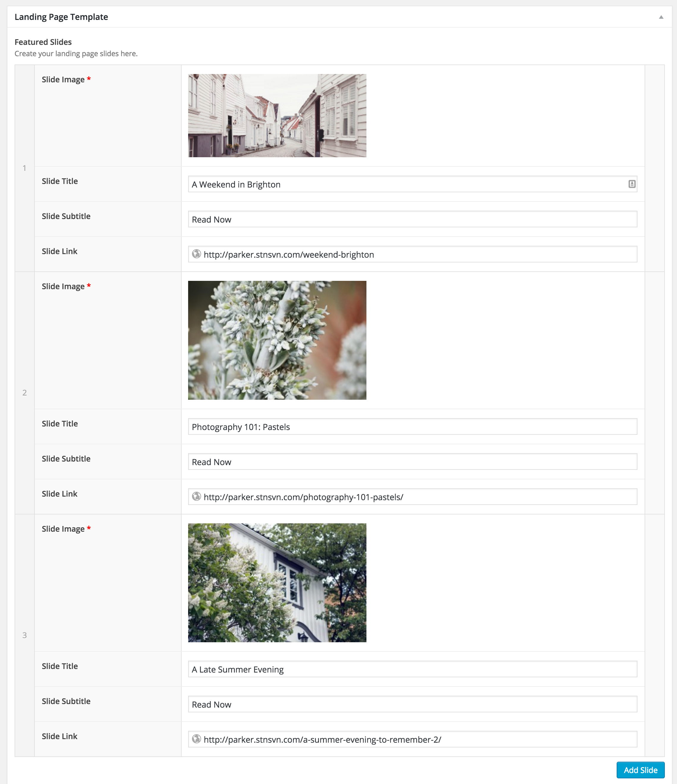This screenshot has height=784, width=677.
Task: Edit the 'A Weekend in Brighton' title field
Action: (x=413, y=184)
